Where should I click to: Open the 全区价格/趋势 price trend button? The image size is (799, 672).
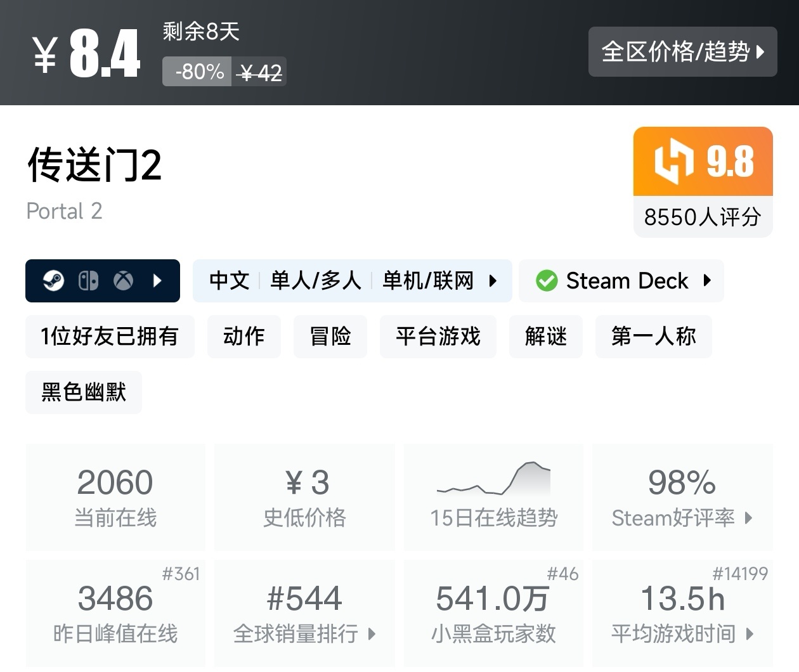pyautogui.click(x=682, y=51)
